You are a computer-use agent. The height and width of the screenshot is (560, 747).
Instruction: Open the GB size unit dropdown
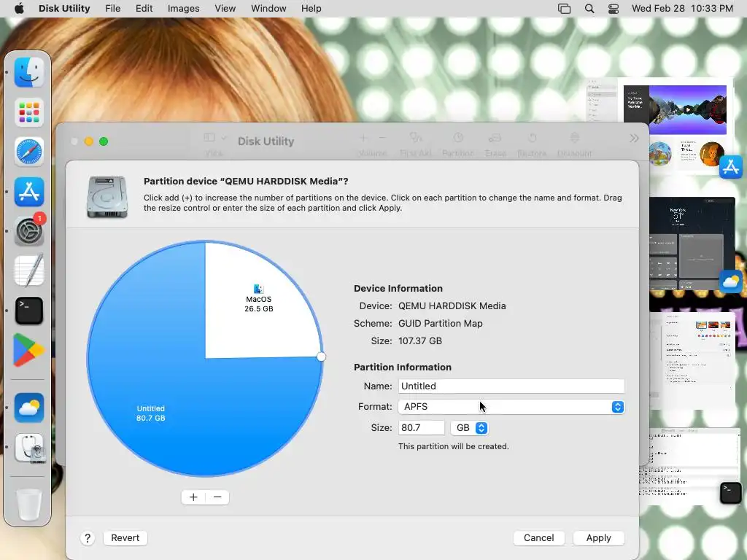(469, 427)
